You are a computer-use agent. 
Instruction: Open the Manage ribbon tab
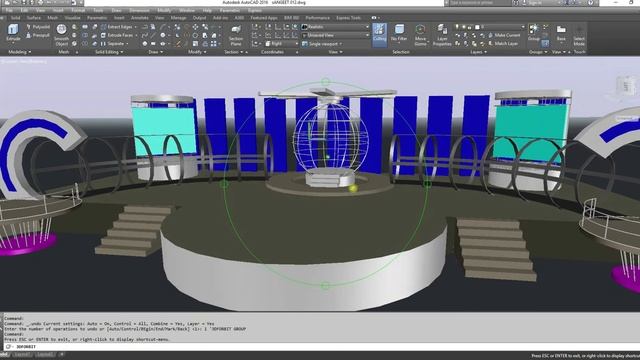coord(178,18)
